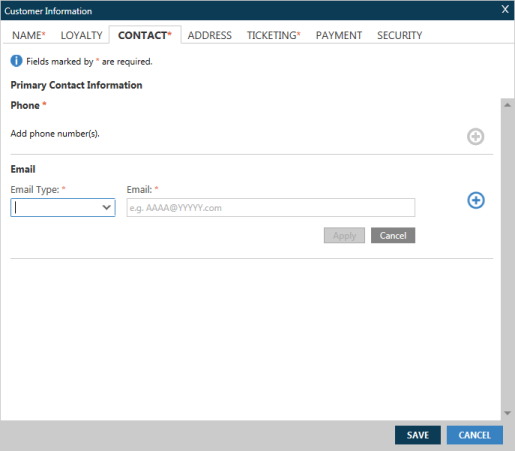Click the add phone number plus icon
The image size is (515, 451).
475,136
